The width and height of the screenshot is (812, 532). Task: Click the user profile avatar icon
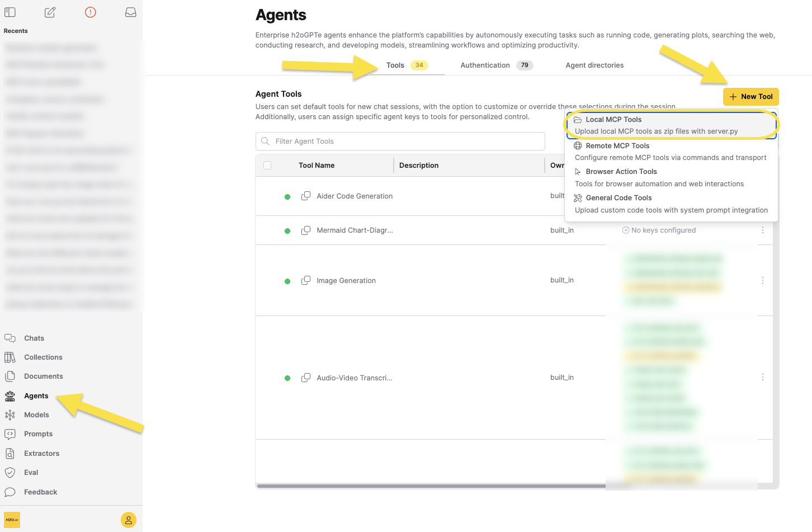click(x=128, y=520)
